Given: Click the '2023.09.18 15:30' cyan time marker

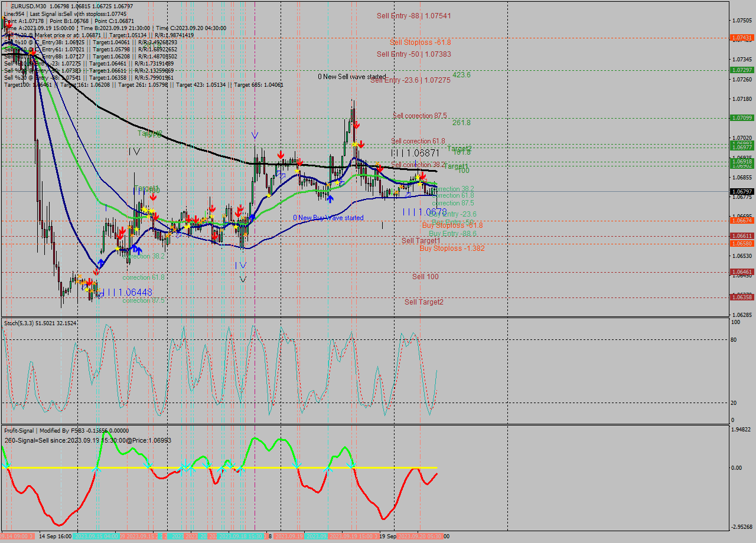Looking at the screenshot, I should [242, 537].
